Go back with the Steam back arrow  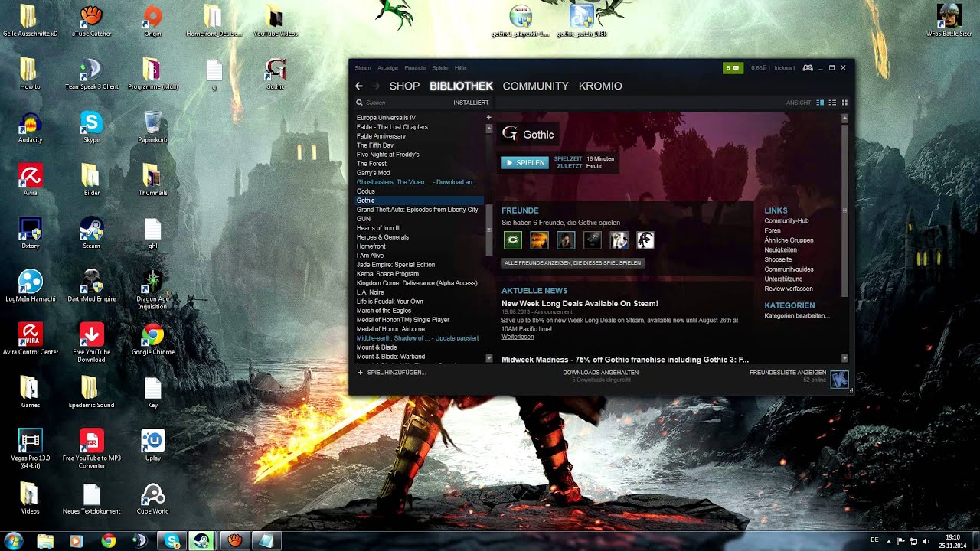359,86
